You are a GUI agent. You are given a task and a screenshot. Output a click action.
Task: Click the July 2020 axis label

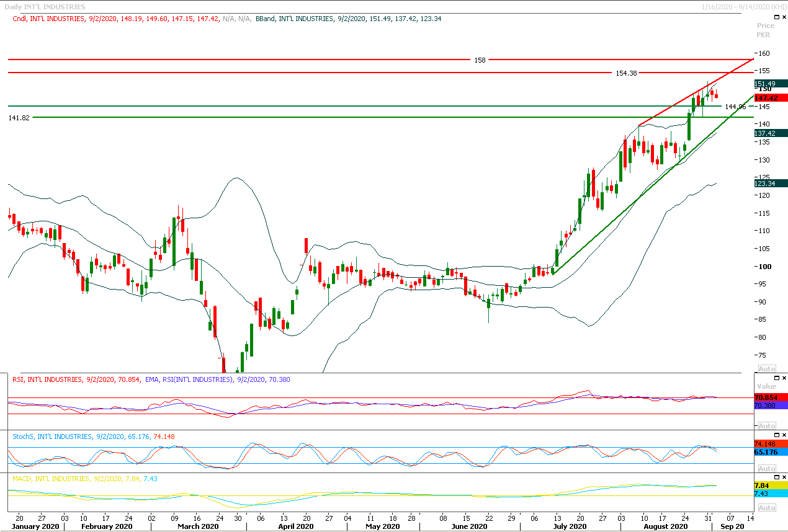pos(569,526)
